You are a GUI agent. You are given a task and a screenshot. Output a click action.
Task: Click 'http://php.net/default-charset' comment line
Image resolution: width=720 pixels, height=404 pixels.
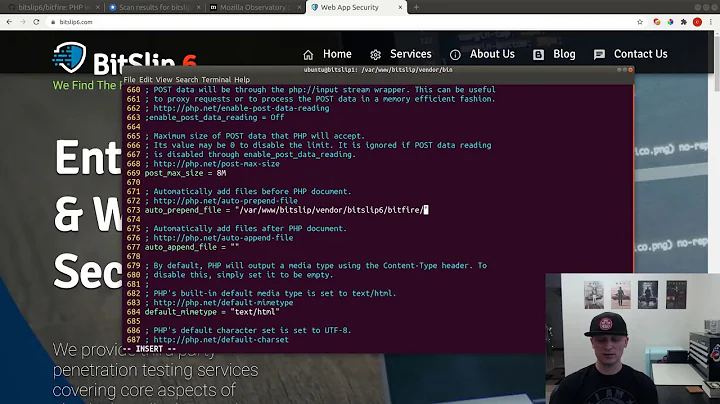221,340
